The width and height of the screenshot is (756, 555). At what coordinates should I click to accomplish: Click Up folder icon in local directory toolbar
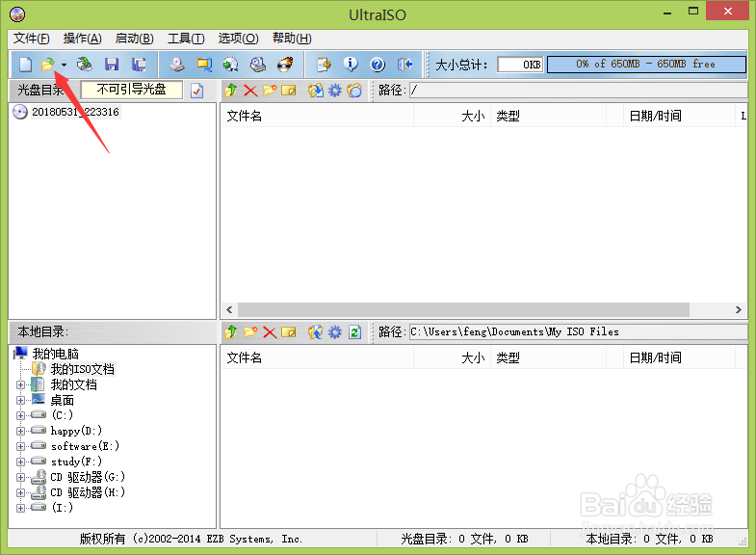point(231,332)
